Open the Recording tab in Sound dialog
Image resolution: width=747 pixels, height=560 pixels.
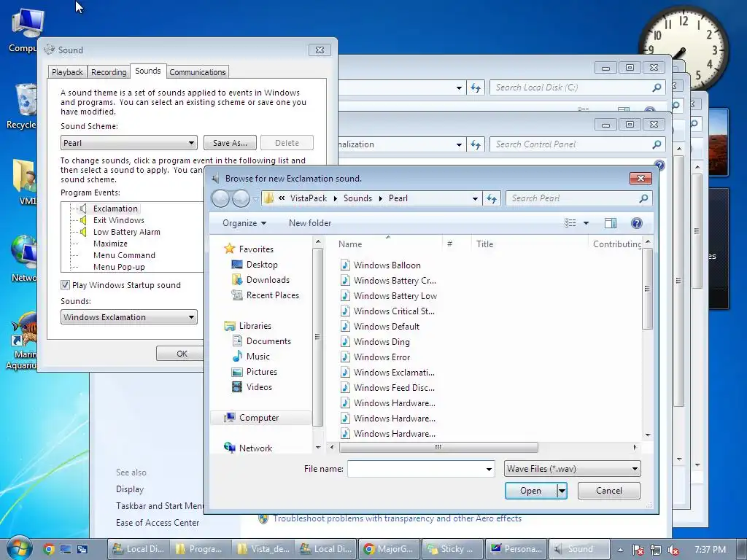109,72
